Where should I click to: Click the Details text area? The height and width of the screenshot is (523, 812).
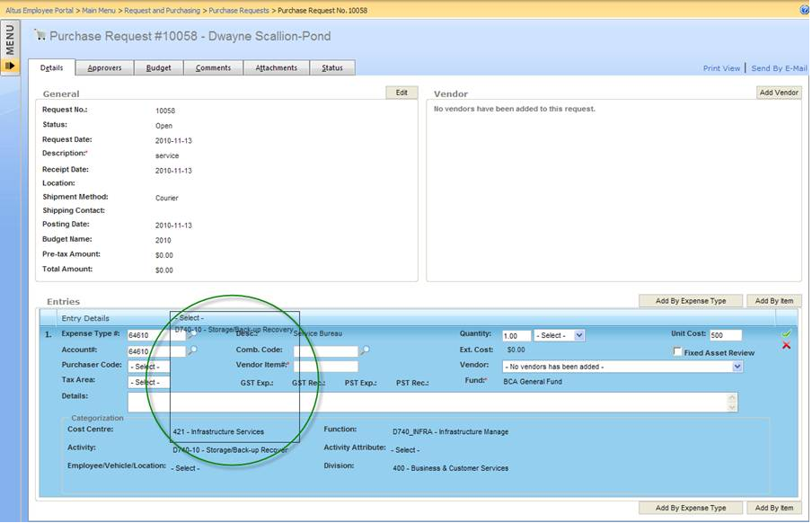432,403
